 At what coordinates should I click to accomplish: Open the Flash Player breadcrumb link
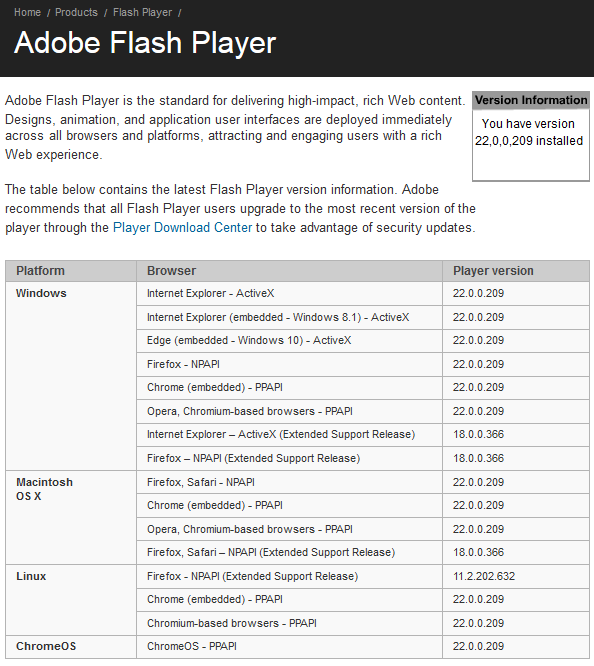point(142,13)
